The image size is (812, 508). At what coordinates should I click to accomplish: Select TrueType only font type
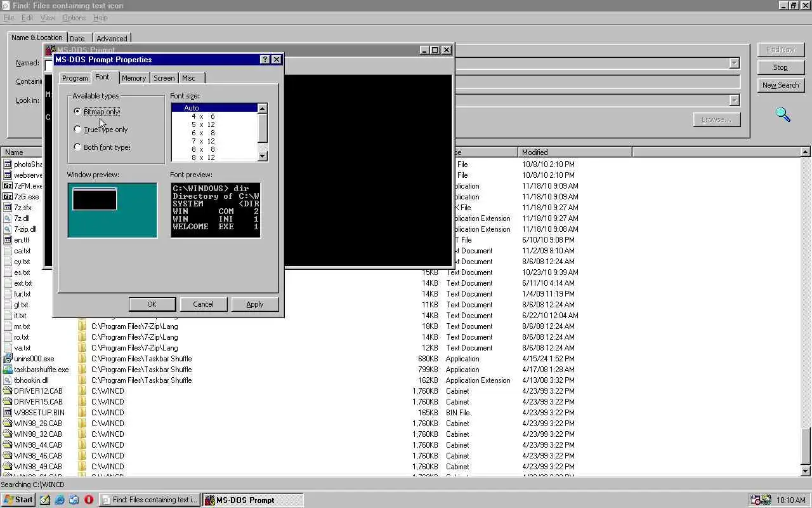point(101,130)
